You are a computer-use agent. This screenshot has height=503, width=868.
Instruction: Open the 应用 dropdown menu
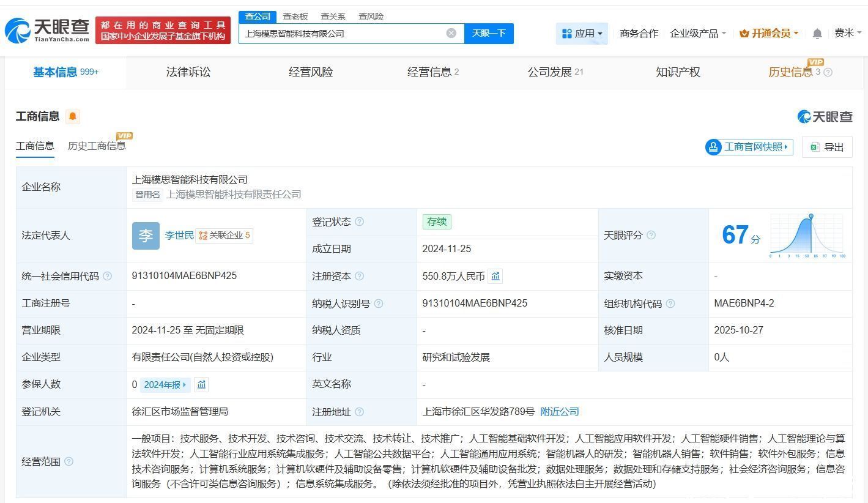[582, 34]
